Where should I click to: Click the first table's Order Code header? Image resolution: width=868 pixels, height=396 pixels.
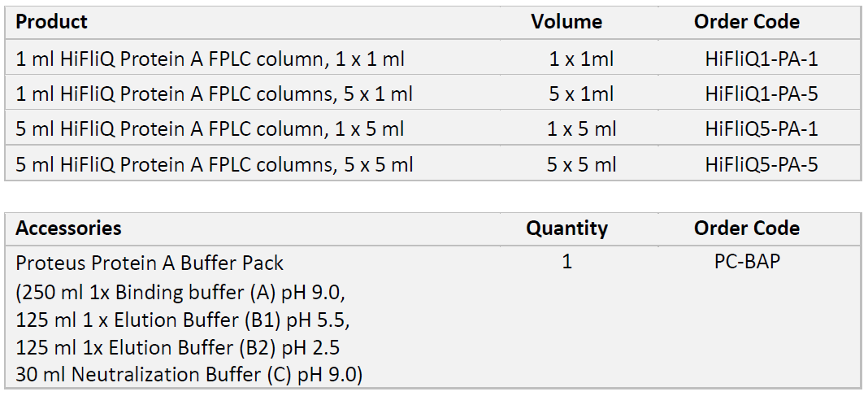pyautogui.click(x=746, y=22)
